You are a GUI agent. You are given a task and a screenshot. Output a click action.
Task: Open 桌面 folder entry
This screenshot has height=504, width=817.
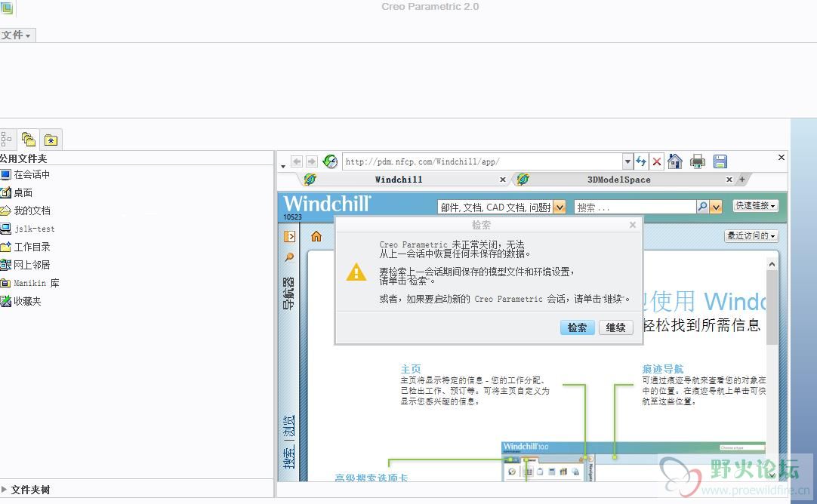pos(17,192)
